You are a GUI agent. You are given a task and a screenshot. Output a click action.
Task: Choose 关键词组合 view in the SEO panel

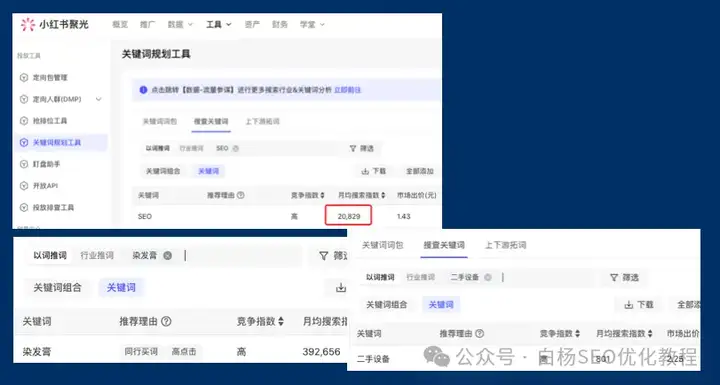click(x=163, y=171)
